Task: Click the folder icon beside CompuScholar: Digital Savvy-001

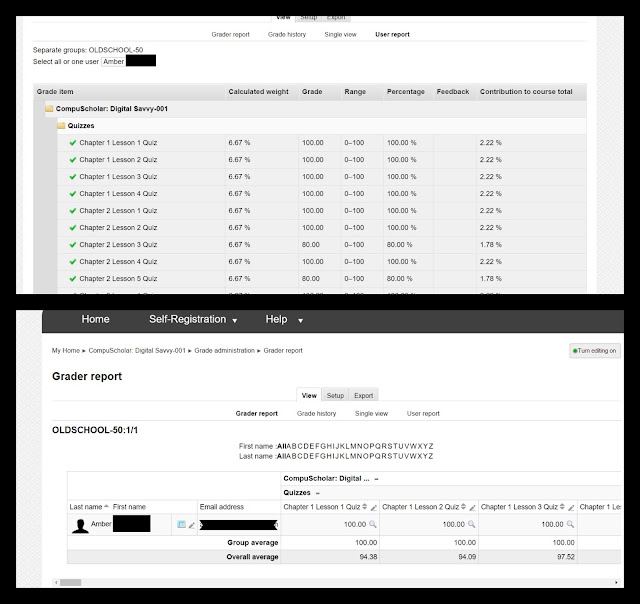Action: pyautogui.click(x=49, y=109)
